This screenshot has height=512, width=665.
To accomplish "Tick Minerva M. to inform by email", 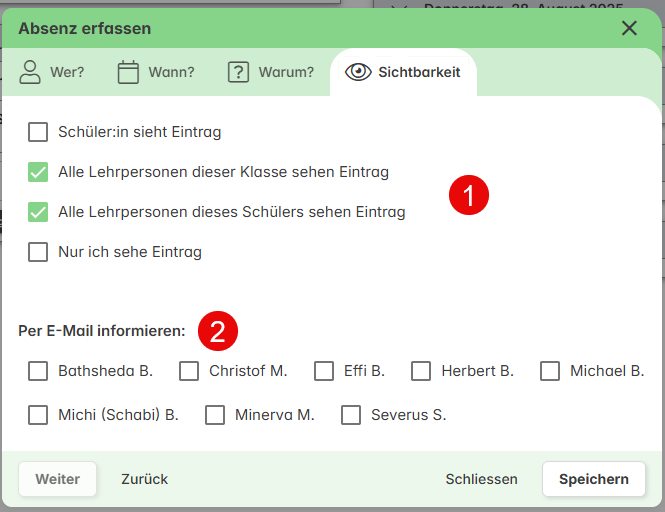I will 215,414.
